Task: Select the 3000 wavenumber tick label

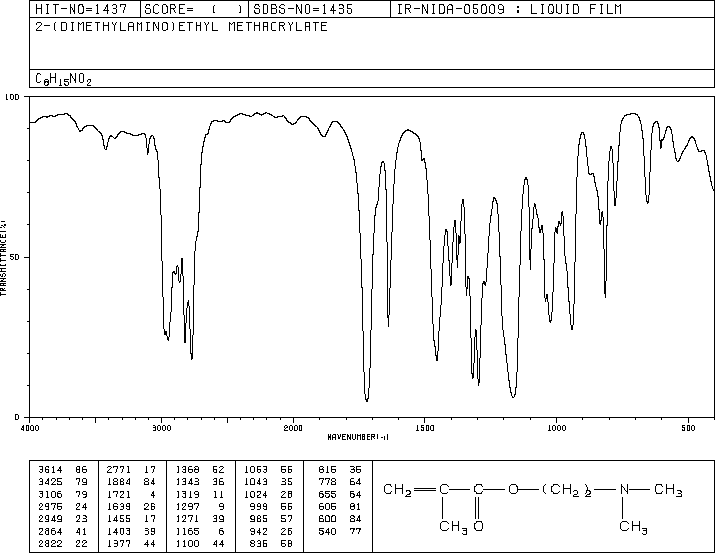Action: pyautogui.click(x=161, y=428)
